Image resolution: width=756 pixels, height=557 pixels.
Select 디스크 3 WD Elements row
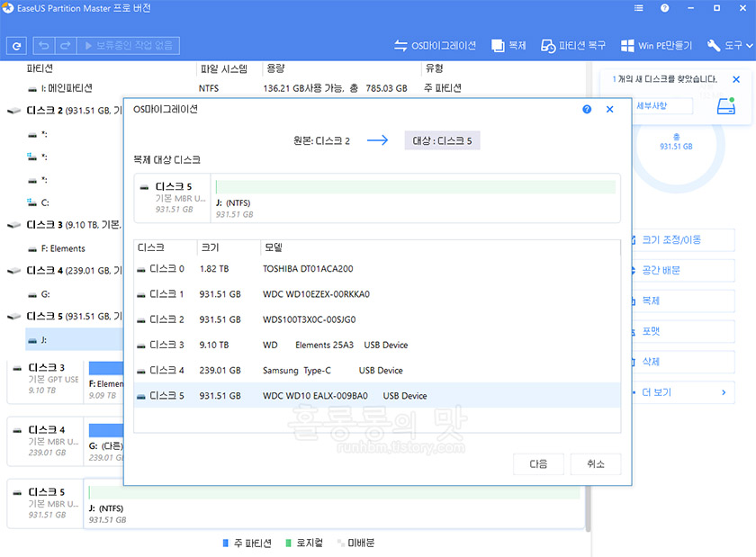[376, 345]
